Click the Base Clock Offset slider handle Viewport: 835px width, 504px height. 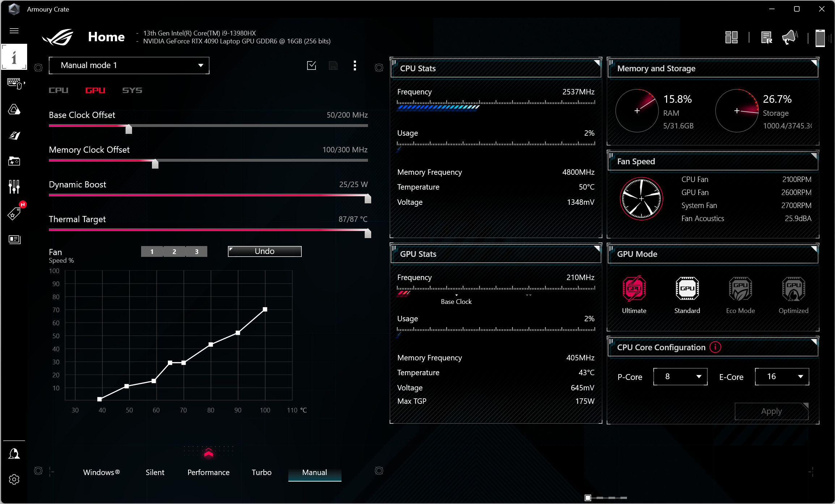coord(129,129)
